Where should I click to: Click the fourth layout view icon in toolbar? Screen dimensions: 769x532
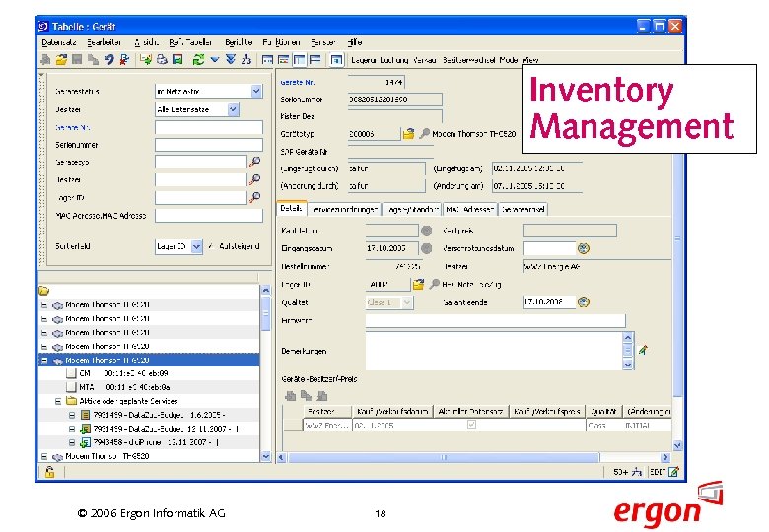click(x=315, y=60)
